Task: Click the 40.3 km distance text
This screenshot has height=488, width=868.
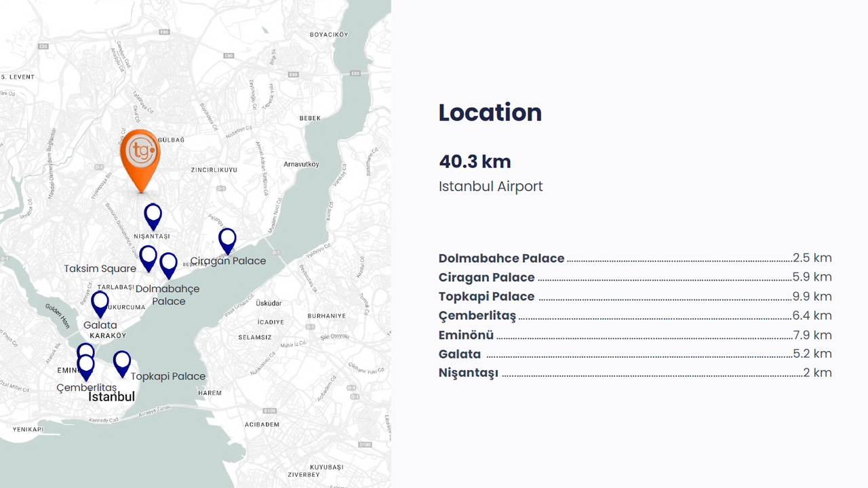Action: [475, 162]
